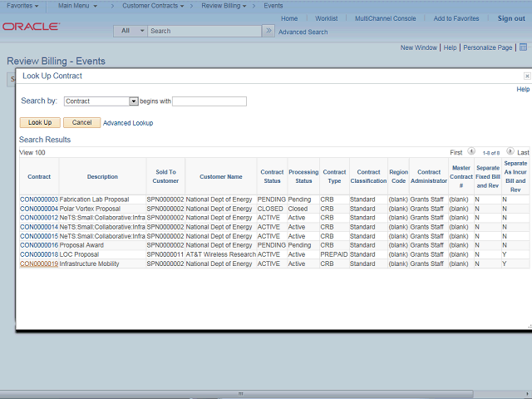Screen dimensions: 532x399
Task: Open the Advanced Lookup link
Action: [128, 123]
